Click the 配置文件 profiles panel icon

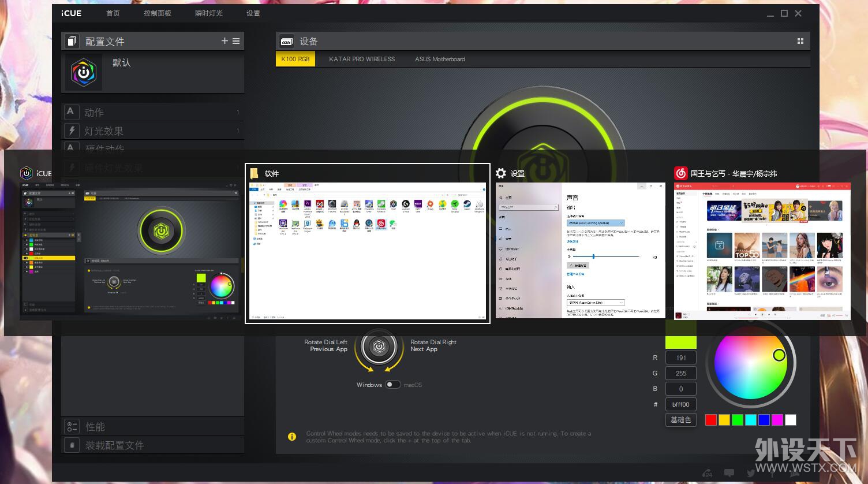pos(72,41)
